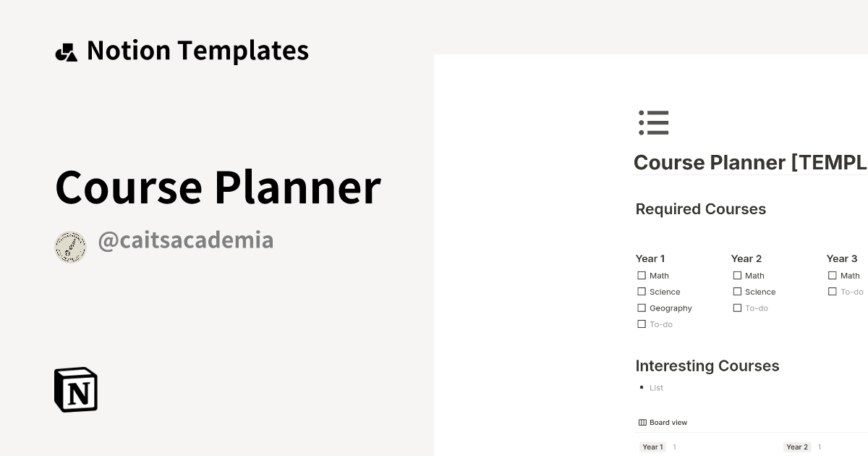Screen dimensions: 868x456
Task: Check the To-do checkbox under Year 3
Action: click(832, 292)
